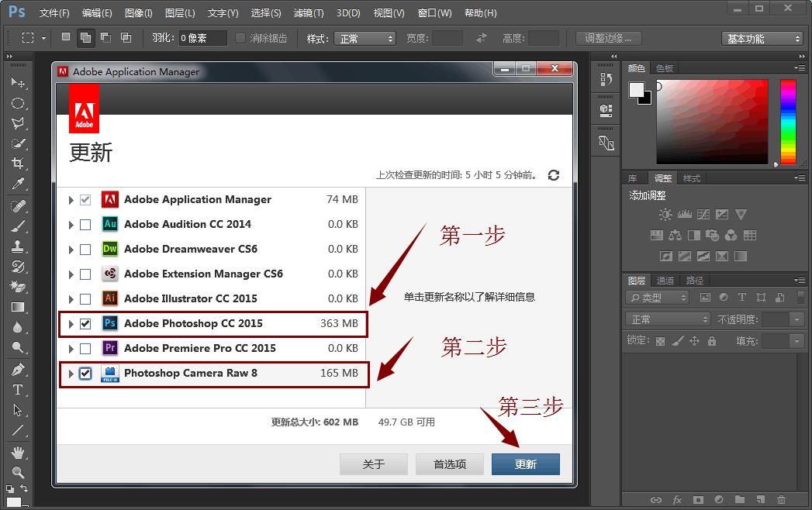Image resolution: width=812 pixels, height=510 pixels.
Task: Uncheck the Photoshop Camera Raw 8 checkbox
Action: (x=85, y=374)
